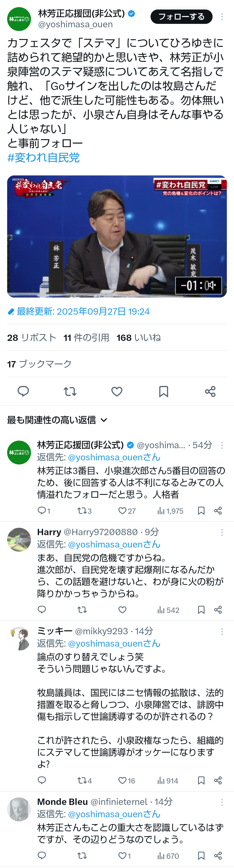Viewport: 234px width, 868px height.
Task: Bookmark Monde Bleu's reply
Action: 201,856
